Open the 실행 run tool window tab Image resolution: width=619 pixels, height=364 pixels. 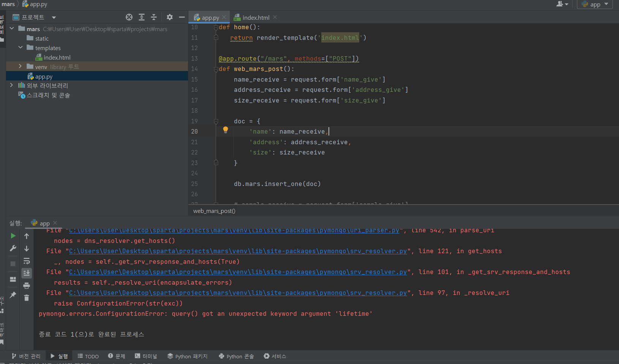59,356
